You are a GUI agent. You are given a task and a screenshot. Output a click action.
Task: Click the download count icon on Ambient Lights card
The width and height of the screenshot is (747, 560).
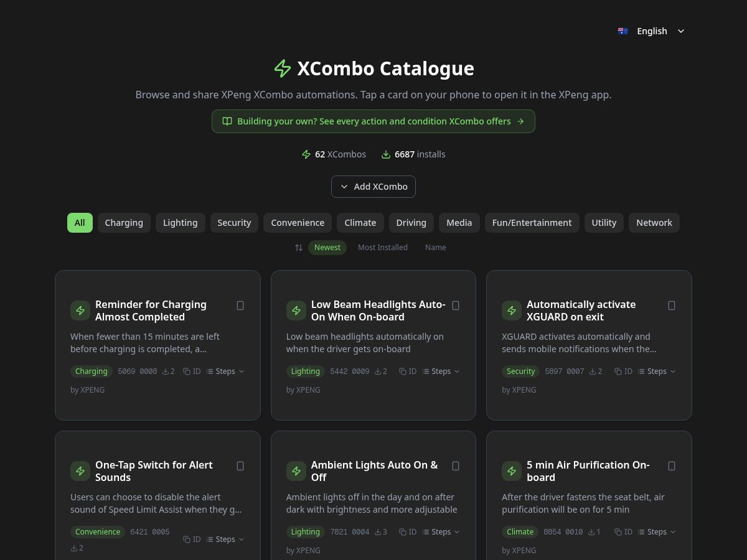coord(378,532)
